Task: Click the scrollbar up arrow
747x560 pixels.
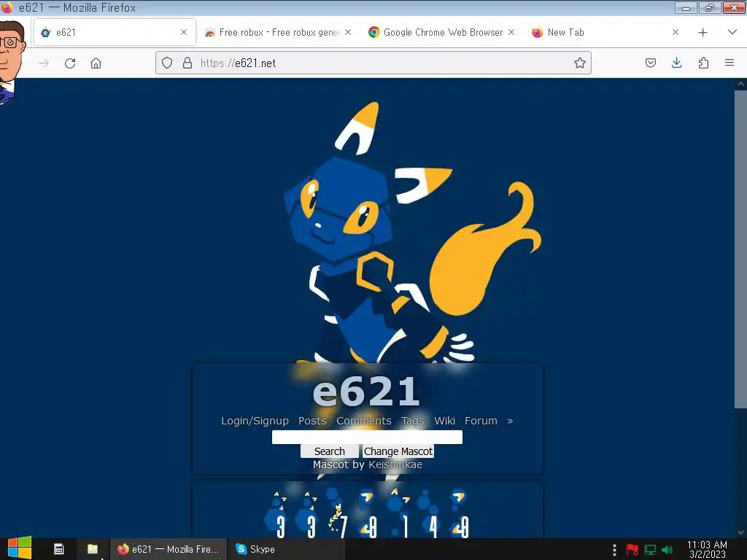Action: coord(740,83)
